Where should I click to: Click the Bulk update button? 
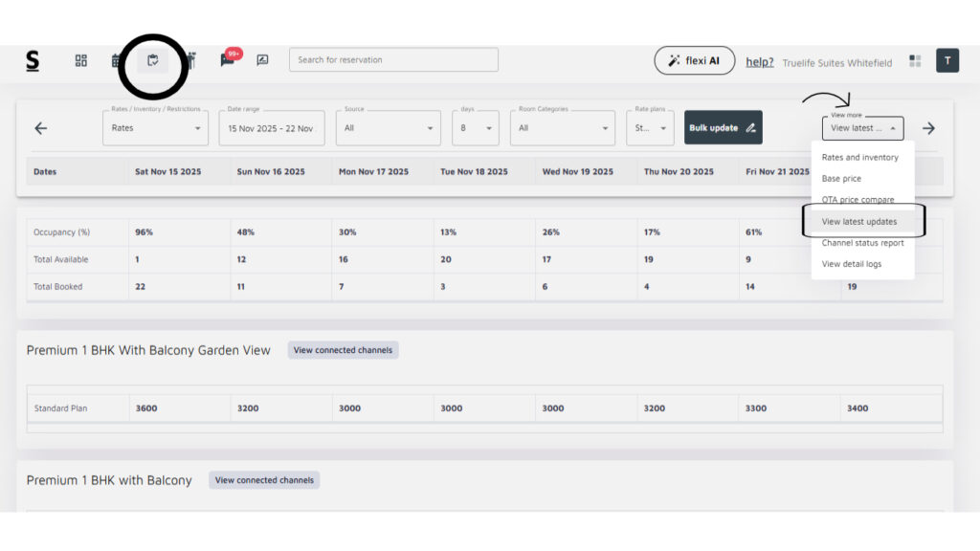723,128
